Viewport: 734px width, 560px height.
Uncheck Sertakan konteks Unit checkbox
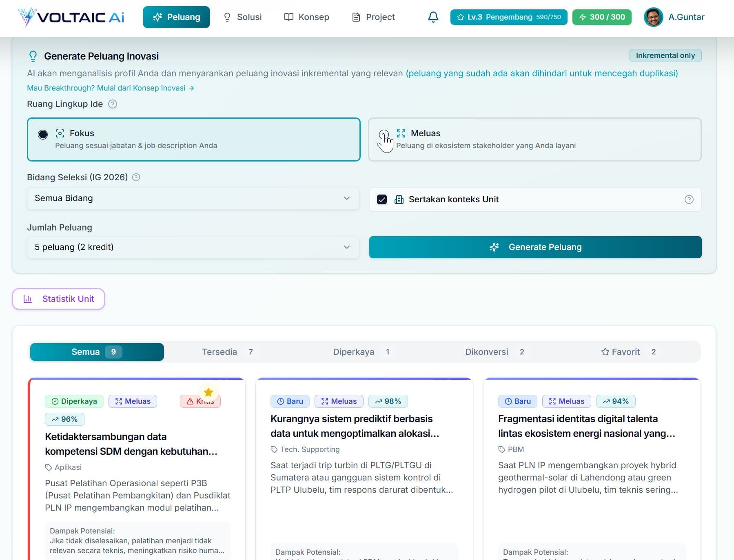[x=382, y=199]
